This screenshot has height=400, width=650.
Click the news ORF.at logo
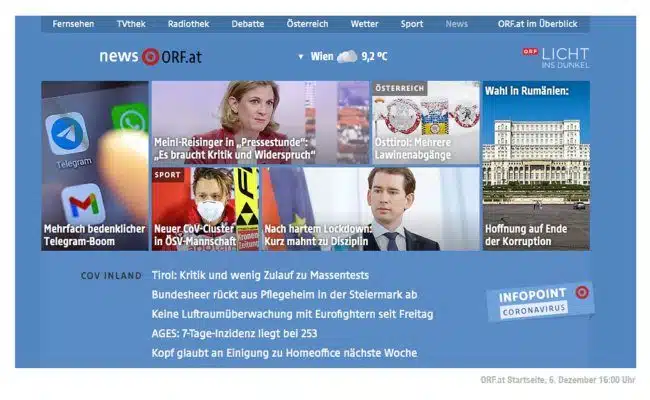pos(150,56)
